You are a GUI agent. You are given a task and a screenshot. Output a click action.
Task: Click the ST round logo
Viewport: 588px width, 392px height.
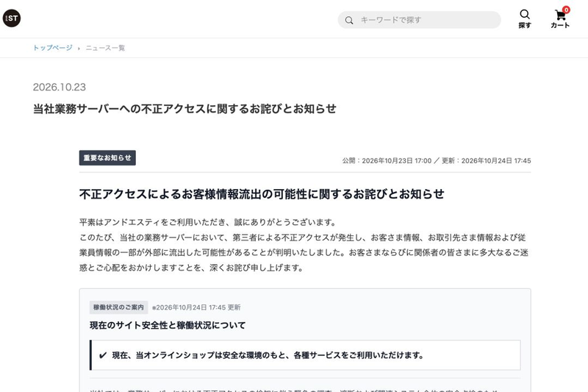tap(12, 18)
